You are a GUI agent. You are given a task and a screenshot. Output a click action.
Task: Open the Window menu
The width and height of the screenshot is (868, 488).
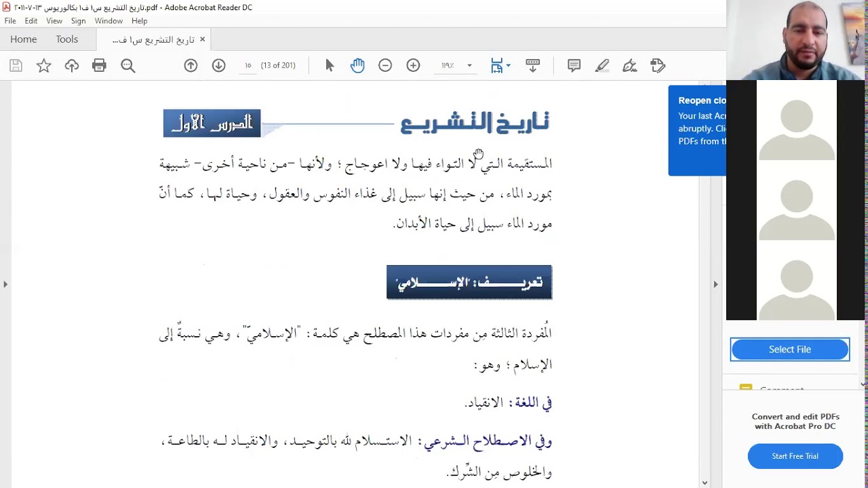pos(108,21)
